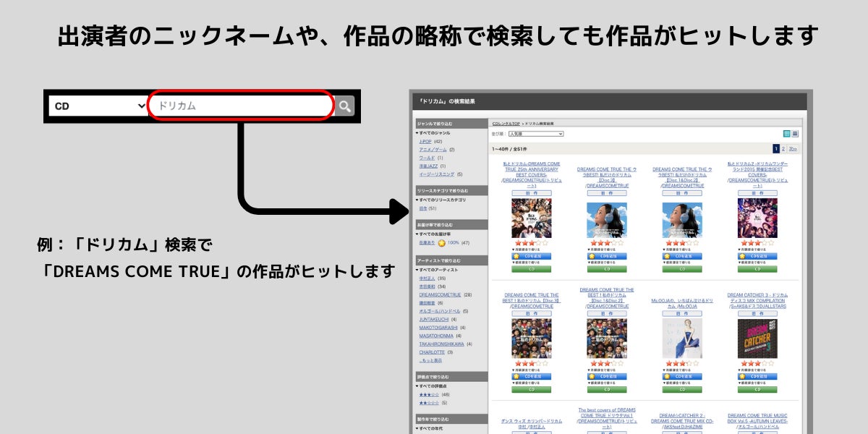This screenshot has width=868, height=434.
Task: Filter by artist DREAMSCOMETRUE in sidebar
Action: 440,295
